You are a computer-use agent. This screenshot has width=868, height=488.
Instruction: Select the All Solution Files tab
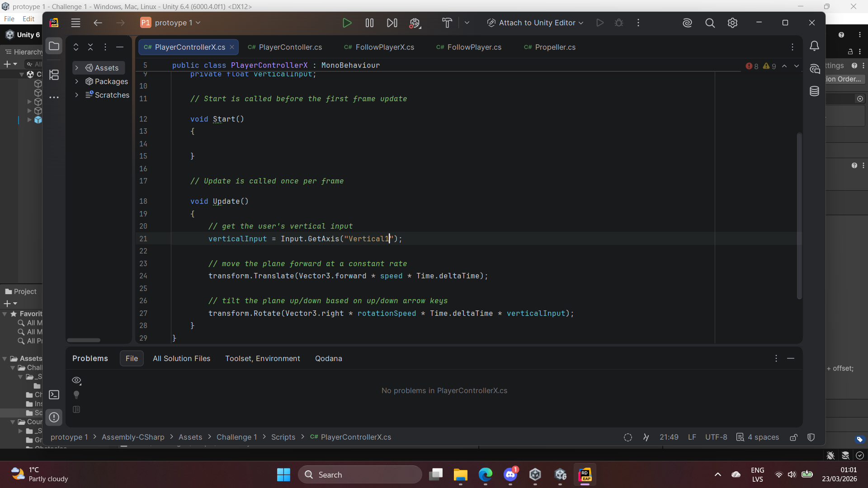point(181,359)
